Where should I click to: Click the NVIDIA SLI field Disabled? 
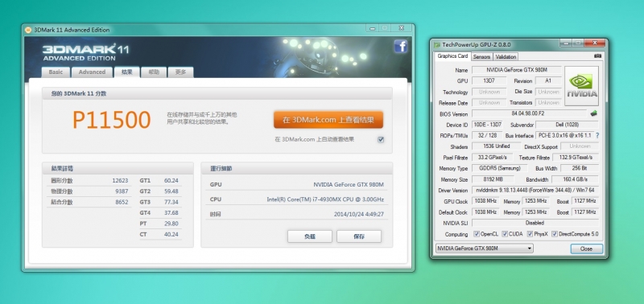[535, 223]
